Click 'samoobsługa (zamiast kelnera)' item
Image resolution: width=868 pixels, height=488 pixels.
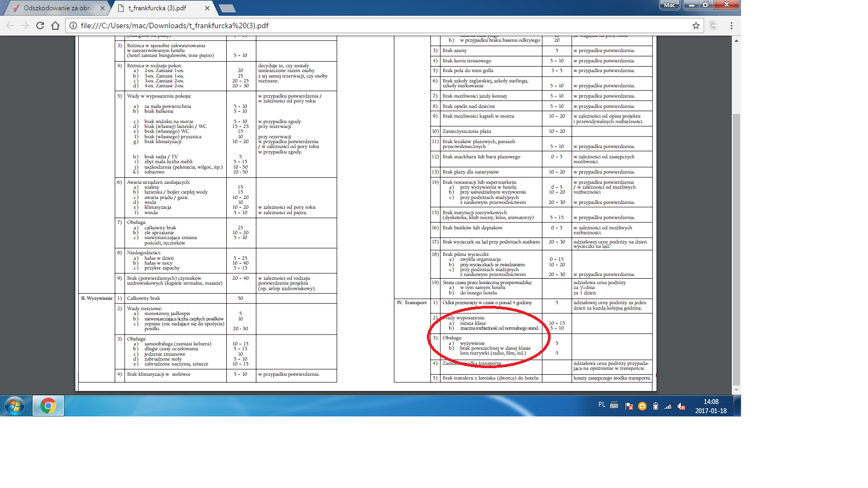click(178, 344)
